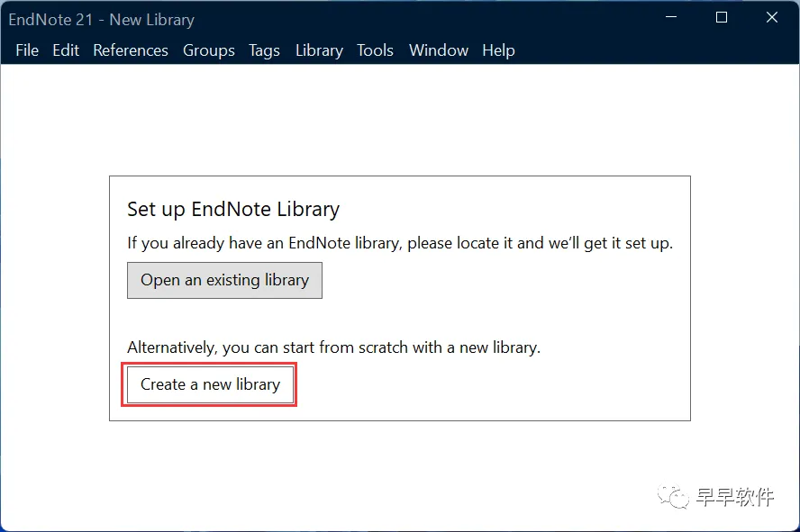This screenshot has height=532, width=800.
Task: Select the Set up EndNote Library heading
Action: [233, 209]
